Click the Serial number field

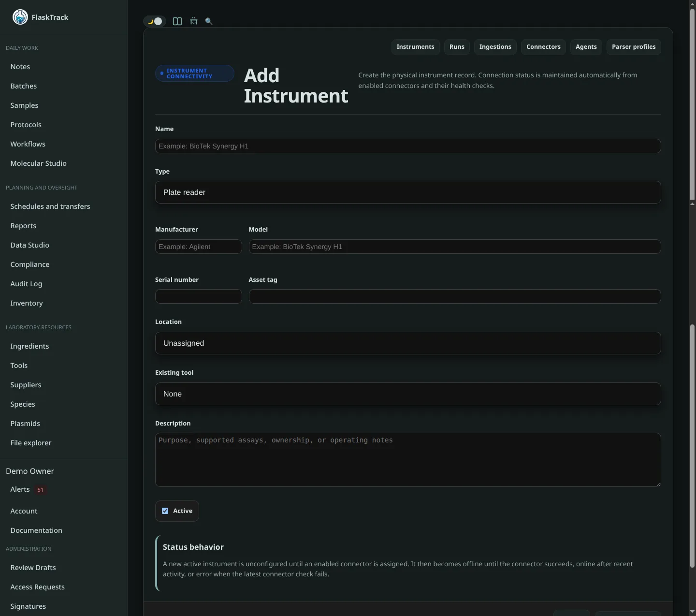coord(199,296)
